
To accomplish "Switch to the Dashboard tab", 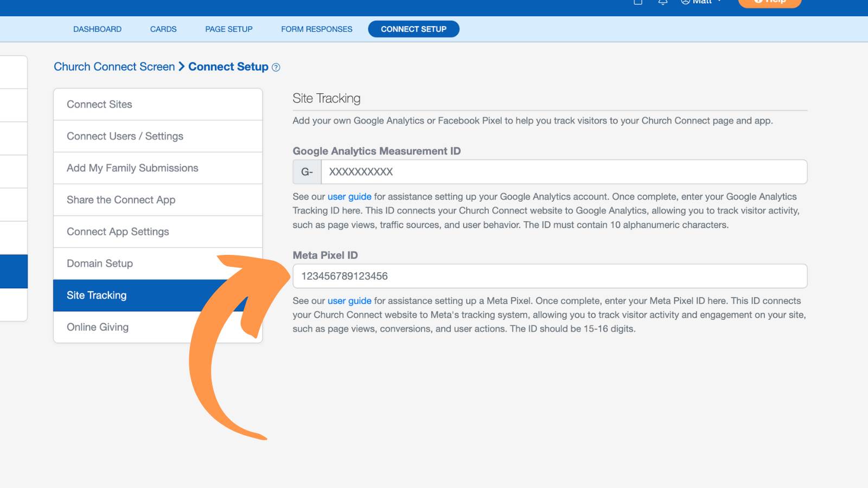I will 97,29.
